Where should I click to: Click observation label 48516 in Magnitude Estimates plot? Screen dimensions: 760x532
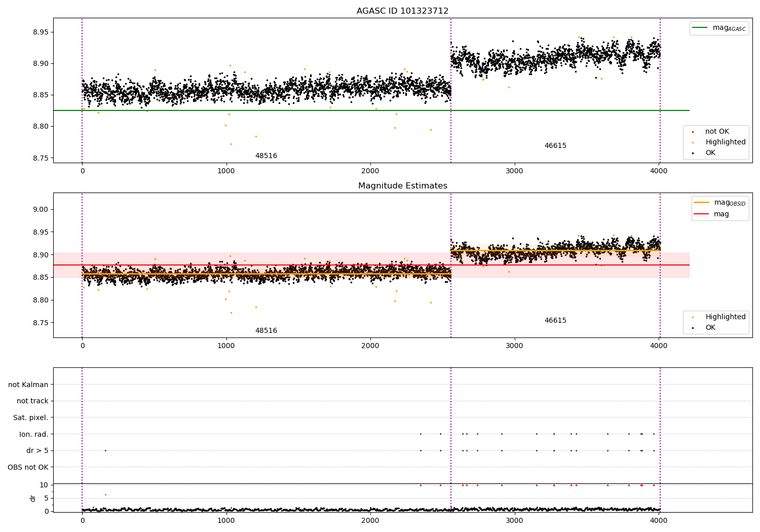point(266,331)
